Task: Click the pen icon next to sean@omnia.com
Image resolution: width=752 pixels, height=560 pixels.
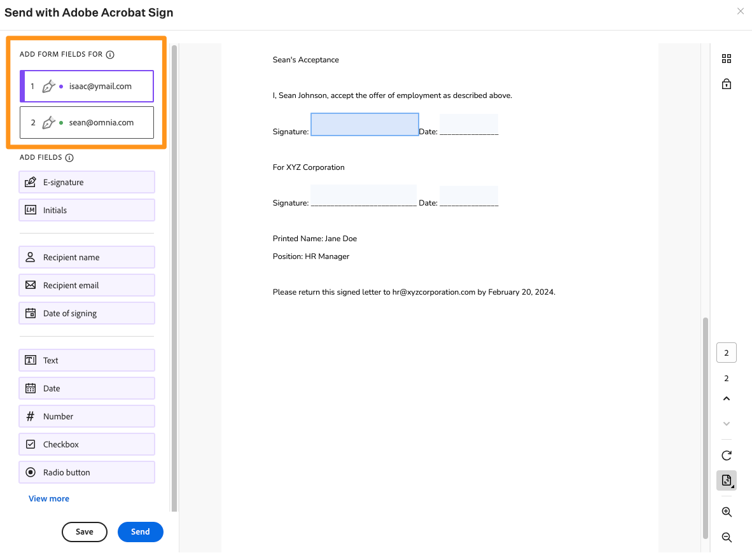Action: point(48,122)
